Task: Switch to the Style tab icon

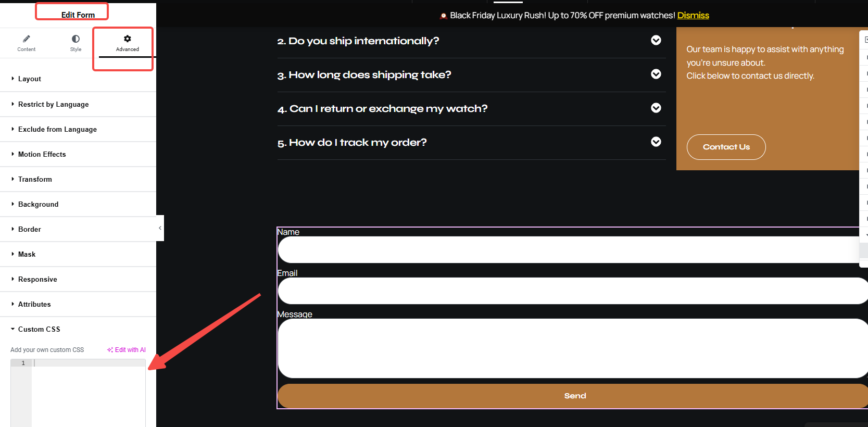Action: click(x=76, y=39)
